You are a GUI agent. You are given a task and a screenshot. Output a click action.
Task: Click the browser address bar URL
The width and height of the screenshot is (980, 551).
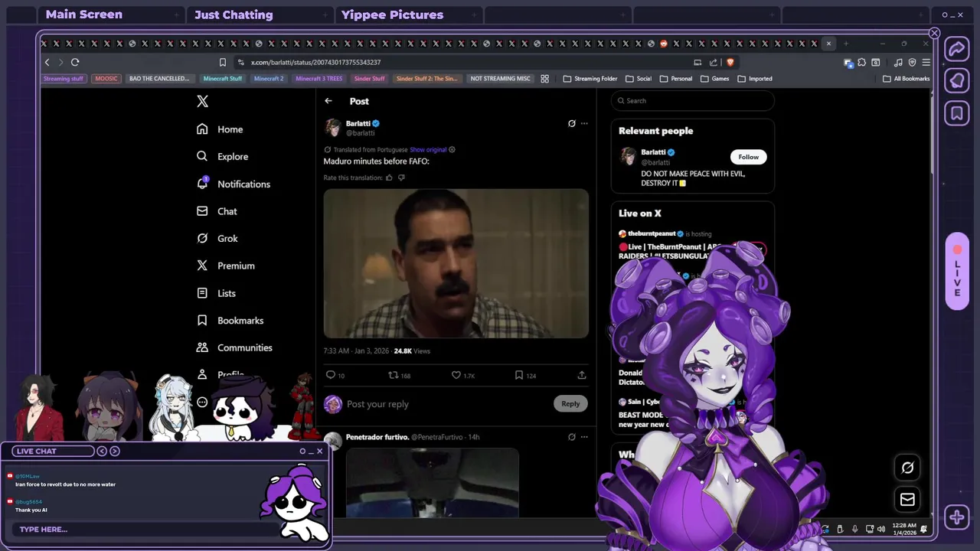click(315, 62)
